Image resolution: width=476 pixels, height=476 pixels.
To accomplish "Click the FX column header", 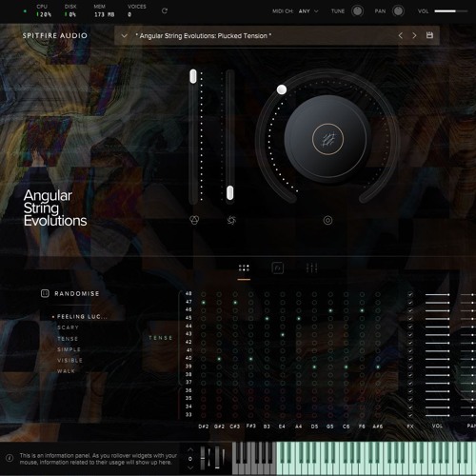I will click(x=410, y=426).
